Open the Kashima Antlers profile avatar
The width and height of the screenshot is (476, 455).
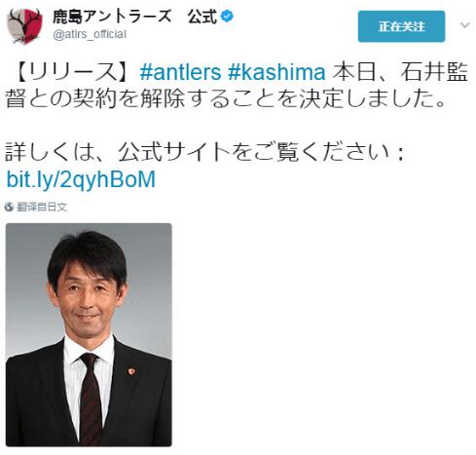point(24,26)
